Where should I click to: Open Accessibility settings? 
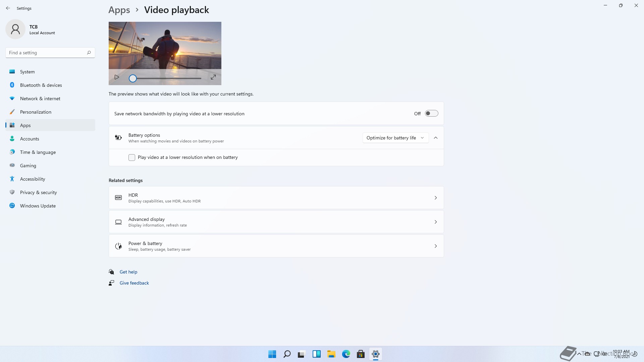tap(50, 179)
